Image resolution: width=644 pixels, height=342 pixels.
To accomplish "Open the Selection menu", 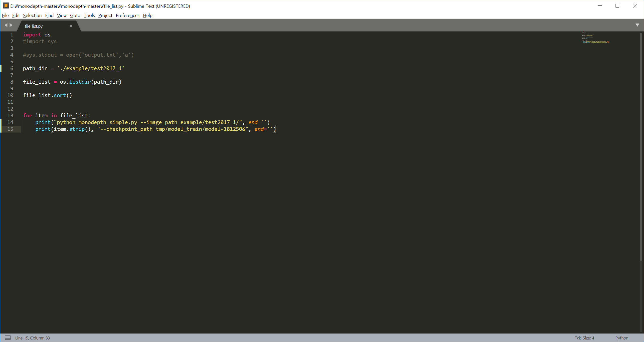I will click(x=32, y=15).
